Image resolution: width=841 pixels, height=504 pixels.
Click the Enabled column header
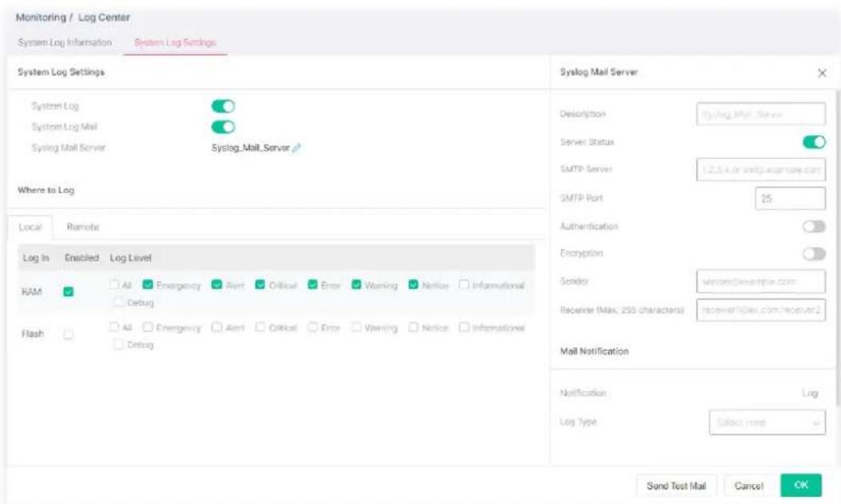pos(81,258)
